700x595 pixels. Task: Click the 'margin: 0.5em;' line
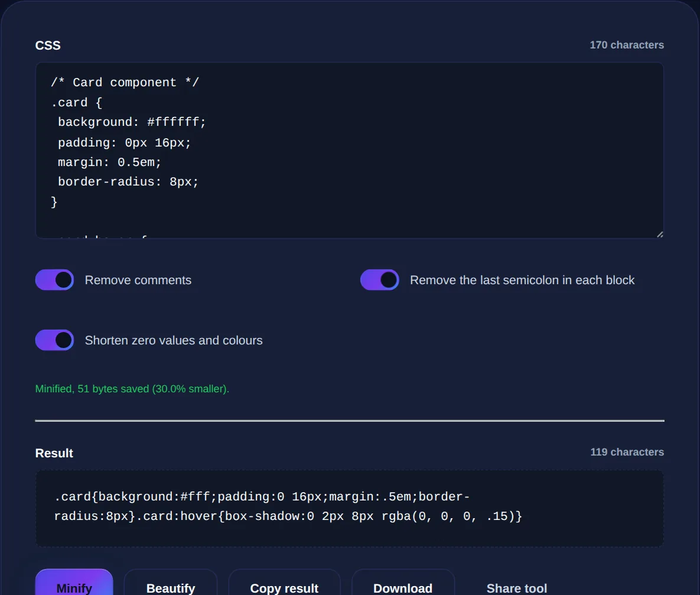pos(109,162)
